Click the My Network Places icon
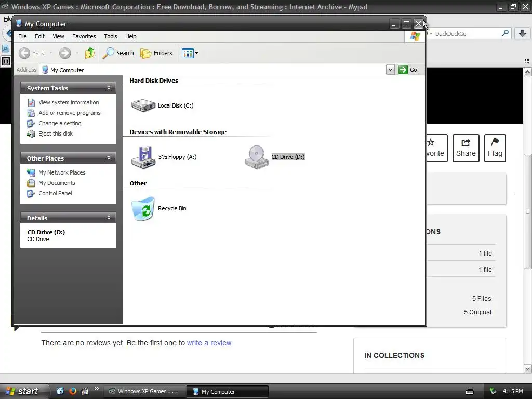The width and height of the screenshot is (532, 399). pyautogui.click(x=31, y=172)
